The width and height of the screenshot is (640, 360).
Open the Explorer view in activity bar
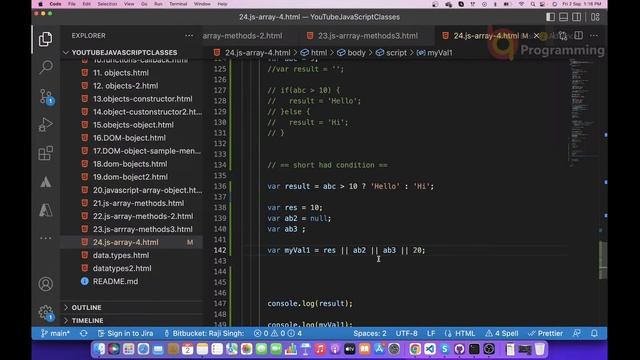[x=45, y=39]
